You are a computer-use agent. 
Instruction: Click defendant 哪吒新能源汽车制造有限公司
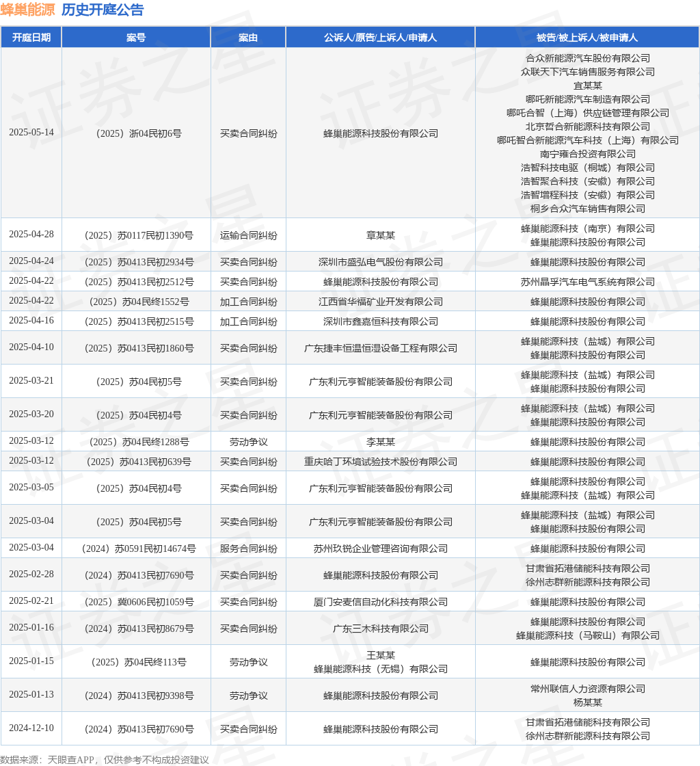click(588, 99)
